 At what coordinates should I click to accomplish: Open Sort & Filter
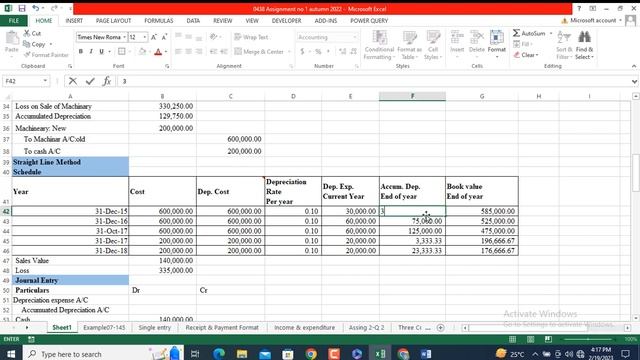tap(564, 45)
